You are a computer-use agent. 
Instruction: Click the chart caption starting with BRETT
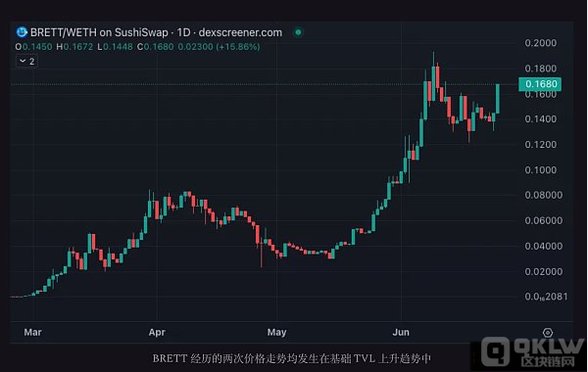[x=292, y=358]
